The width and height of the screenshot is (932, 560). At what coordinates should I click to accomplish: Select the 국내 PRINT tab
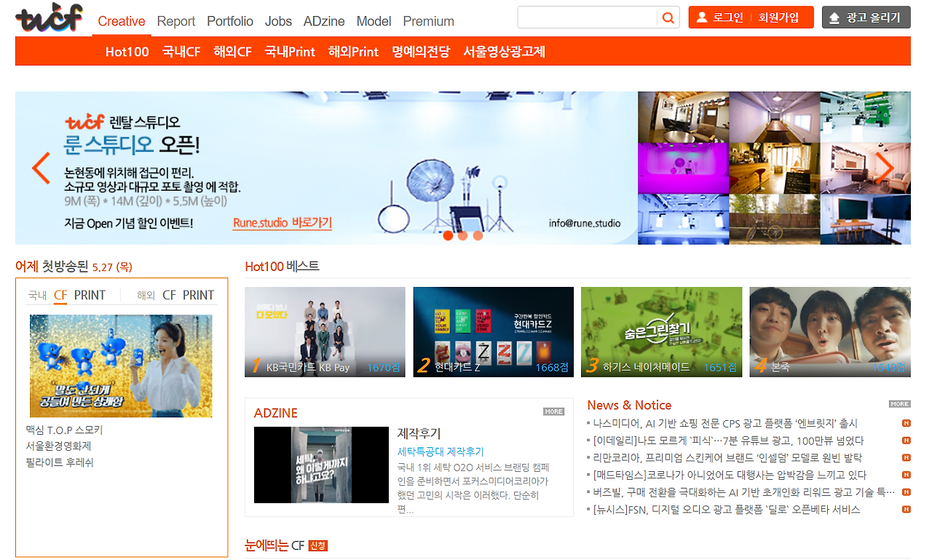click(x=90, y=295)
